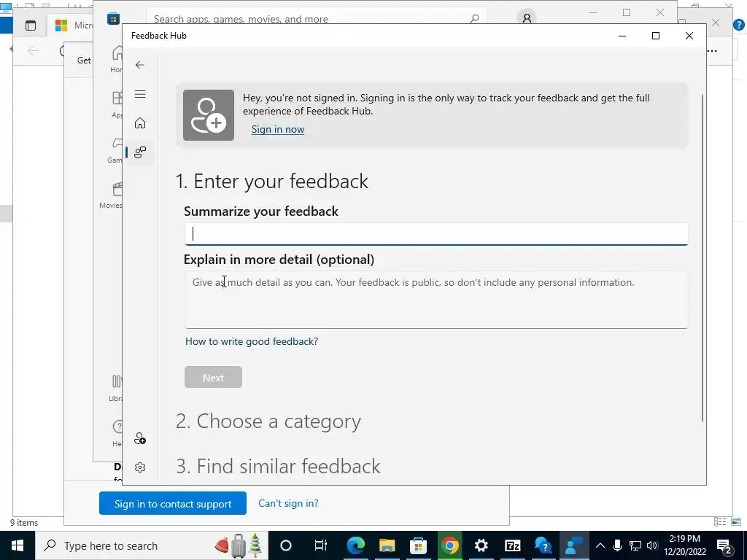The image size is (747, 560).
Task: Select the Feedback section sidebar icon
Action: 139,152
